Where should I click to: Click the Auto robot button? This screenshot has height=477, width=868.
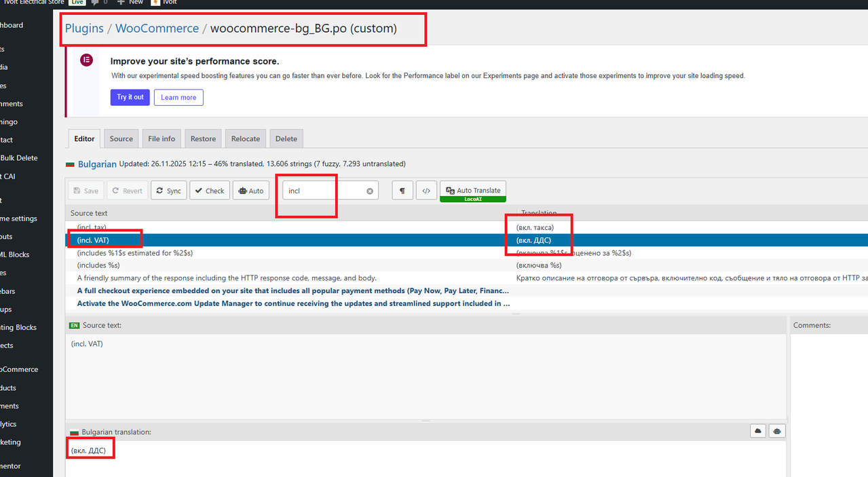(x=250, y=191)
